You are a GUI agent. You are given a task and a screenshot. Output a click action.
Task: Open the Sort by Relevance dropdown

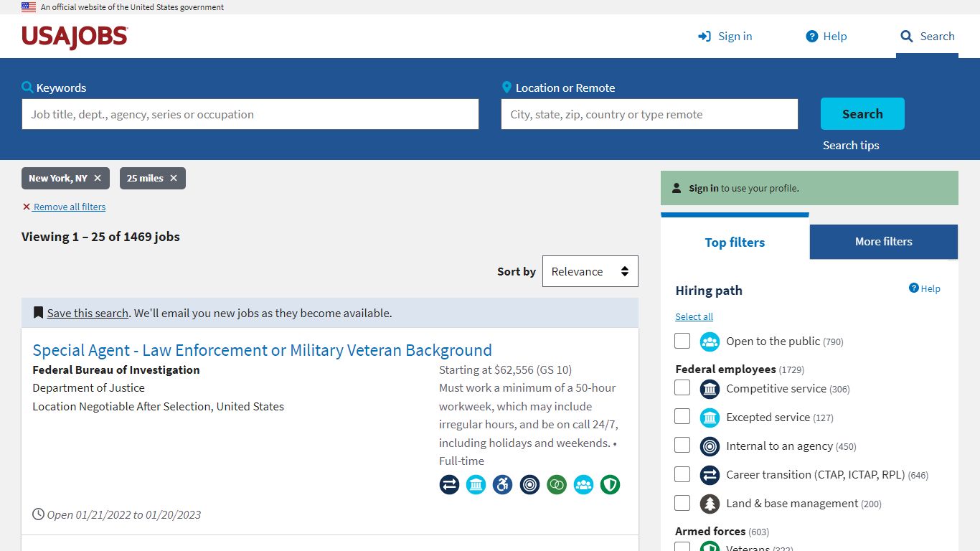pos(590,271)
